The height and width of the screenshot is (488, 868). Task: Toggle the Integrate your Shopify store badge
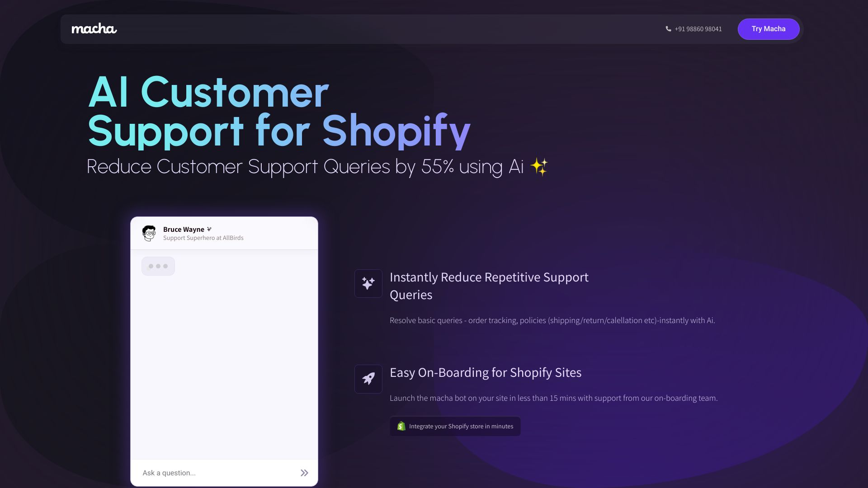(455, 426)
